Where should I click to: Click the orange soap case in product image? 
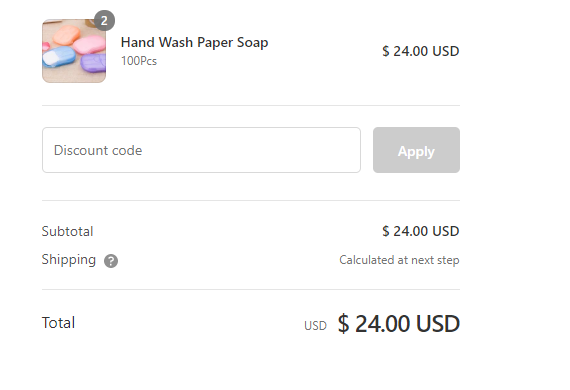pyautogui.click(x=66, y=35)
